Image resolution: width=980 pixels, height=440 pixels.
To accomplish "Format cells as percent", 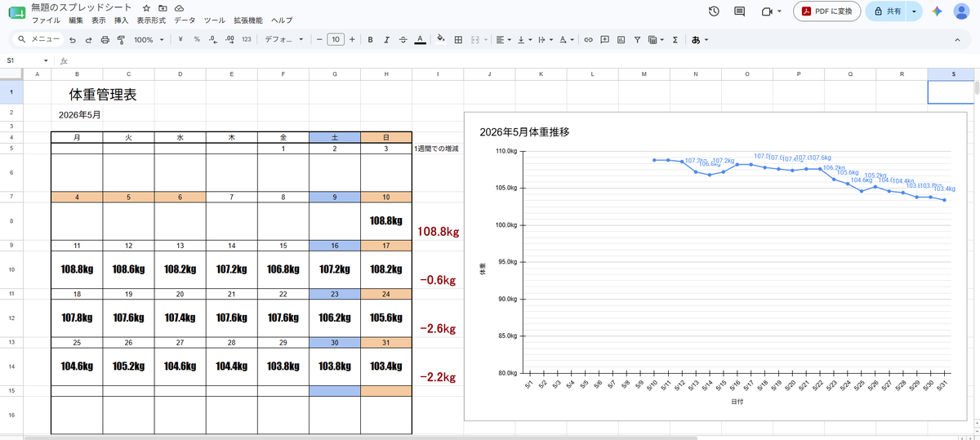I will coord(197,39).
